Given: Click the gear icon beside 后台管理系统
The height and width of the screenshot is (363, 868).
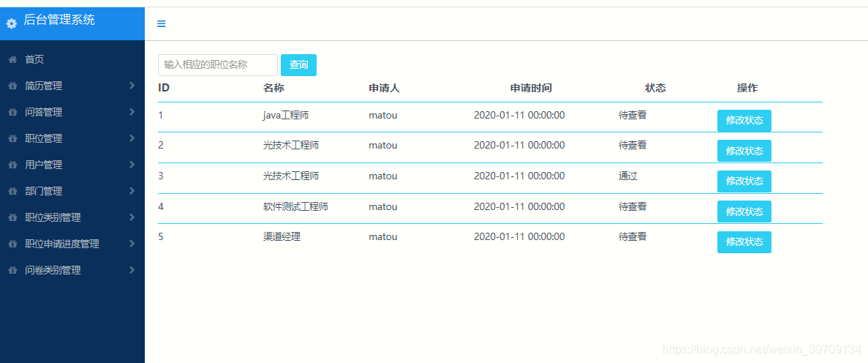Looking at the screenshot, I should [x=12, y=24].
